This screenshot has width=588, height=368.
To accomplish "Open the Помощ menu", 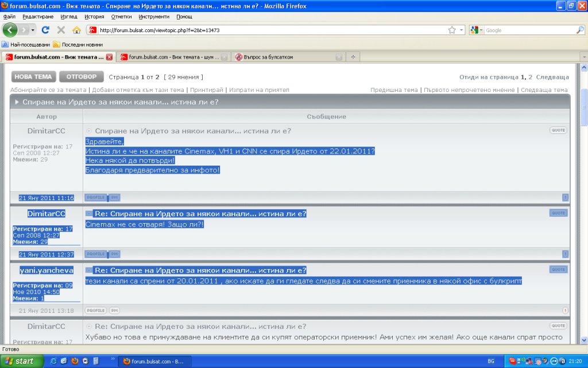I will [184, 17].
